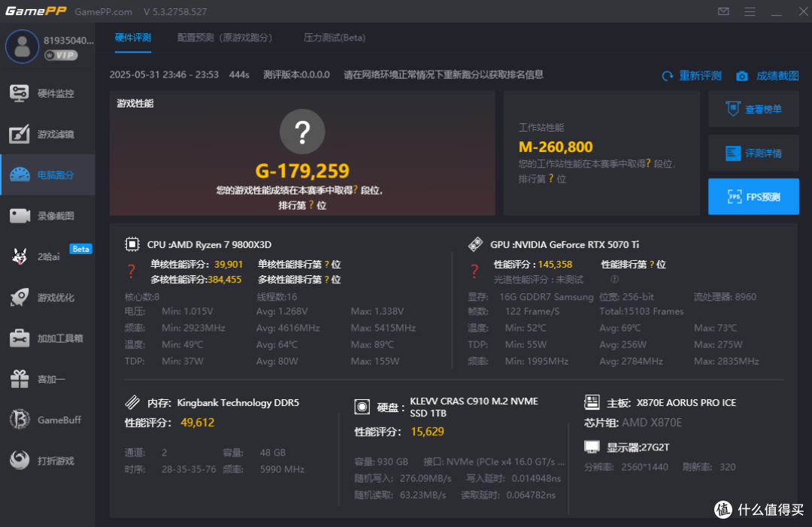Click the gaming score question mark circle
Screen dimensions: 812x527
302,132
